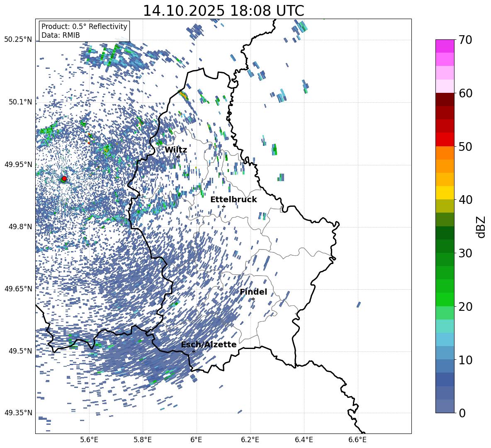The width and height of the screenshot is (491, 448).
Task: Click the Findel location label
Action: (253, 292)
